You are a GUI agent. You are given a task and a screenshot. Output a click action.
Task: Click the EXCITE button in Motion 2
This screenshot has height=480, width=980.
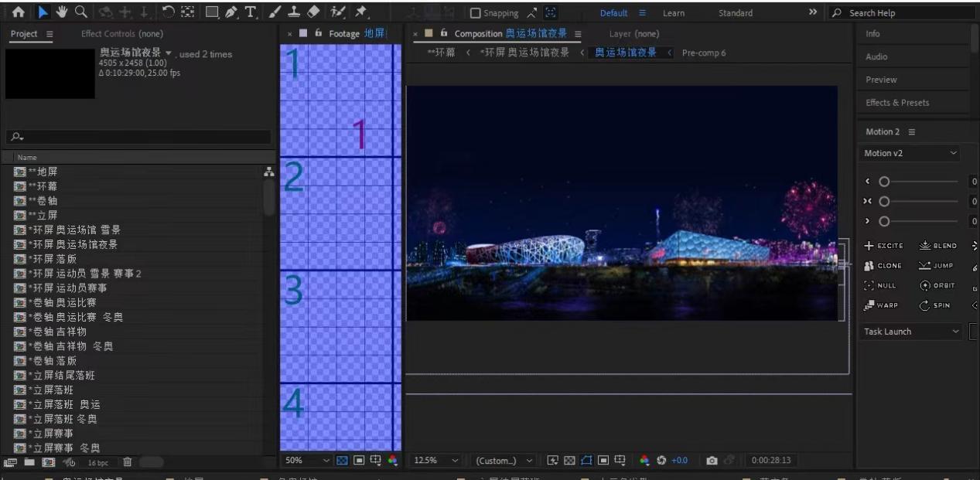tap(884, 246)
